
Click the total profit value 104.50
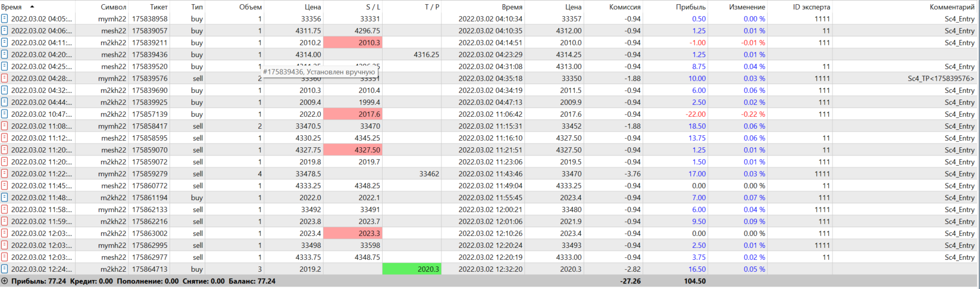click(x=694, y=281)
